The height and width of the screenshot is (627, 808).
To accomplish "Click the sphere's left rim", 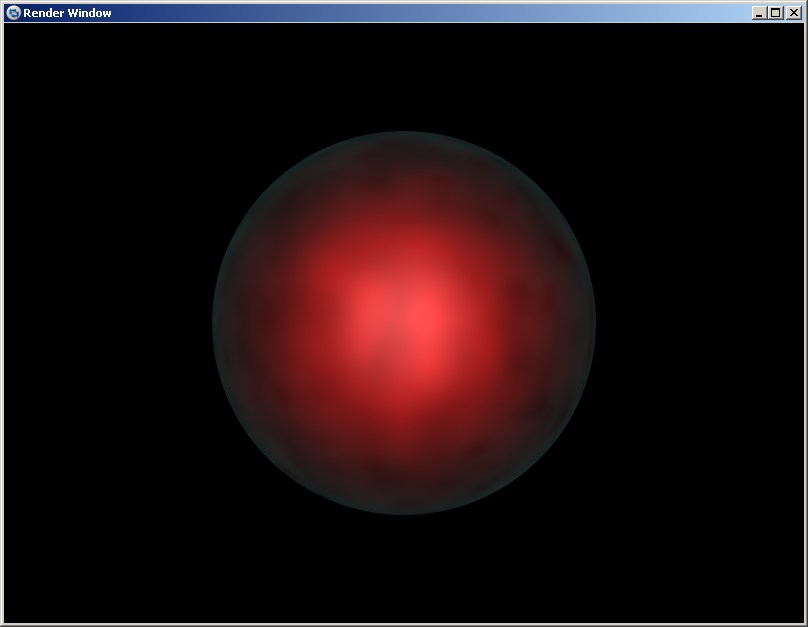I will (x=215, y=322).
